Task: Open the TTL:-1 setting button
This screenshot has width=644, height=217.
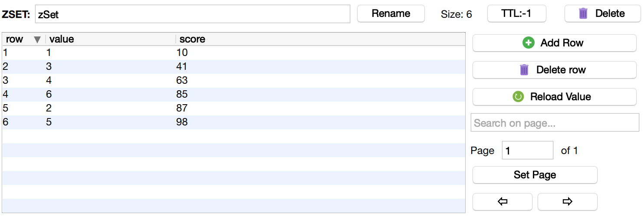Action: (x=516, y=13)
